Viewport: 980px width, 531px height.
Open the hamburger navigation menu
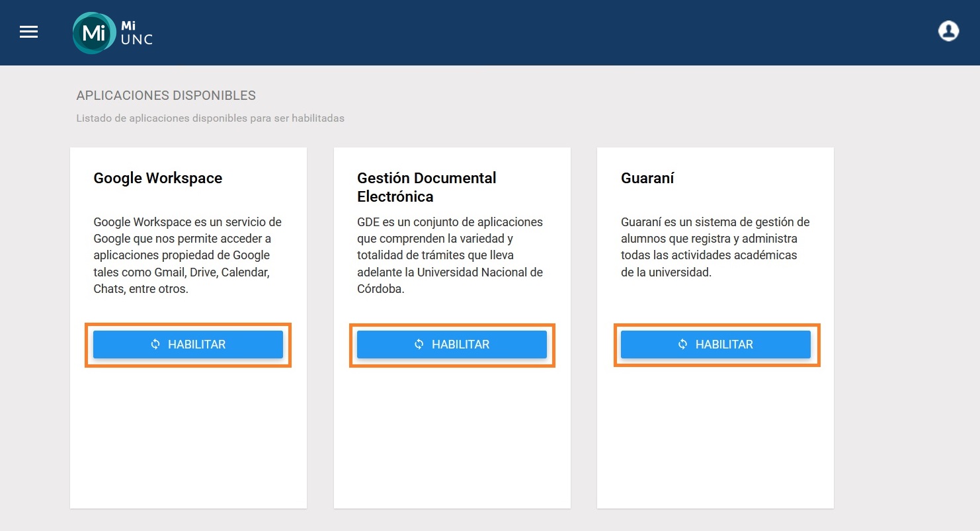28,32
